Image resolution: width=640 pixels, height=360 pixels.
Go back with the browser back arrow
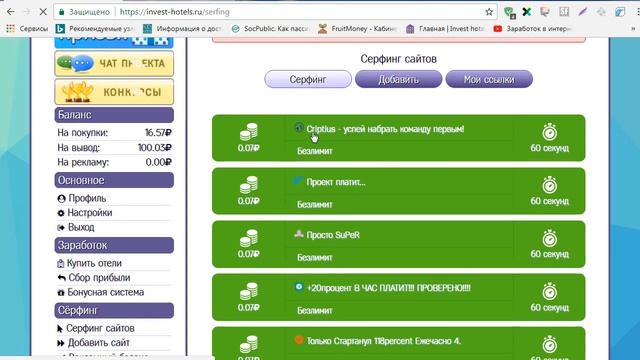(x=11, y=12)
